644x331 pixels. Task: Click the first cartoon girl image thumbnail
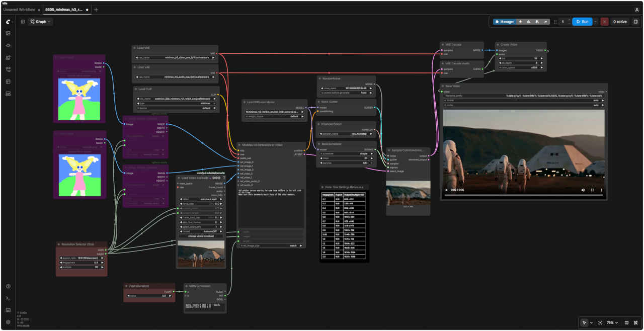tap(79, 99)
